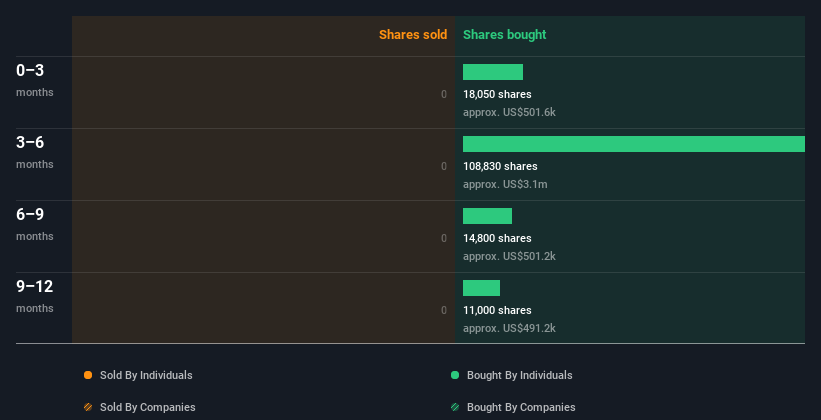Select the Shares sold column header
Image resolution: width=821 pixels, height=420 pixels.
point(412,35)
